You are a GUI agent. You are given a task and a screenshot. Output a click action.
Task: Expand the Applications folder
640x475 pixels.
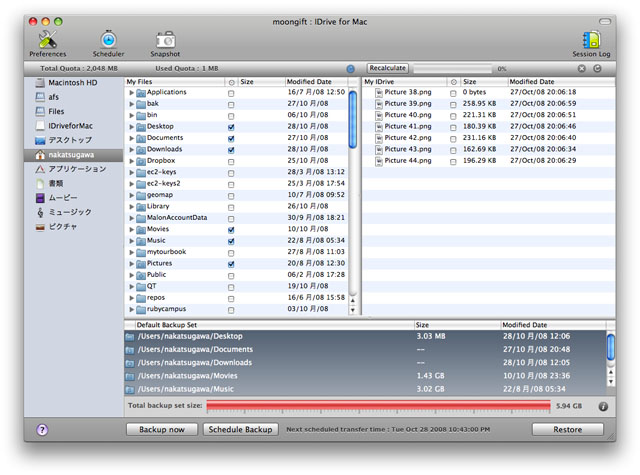(x=131, y=93)
